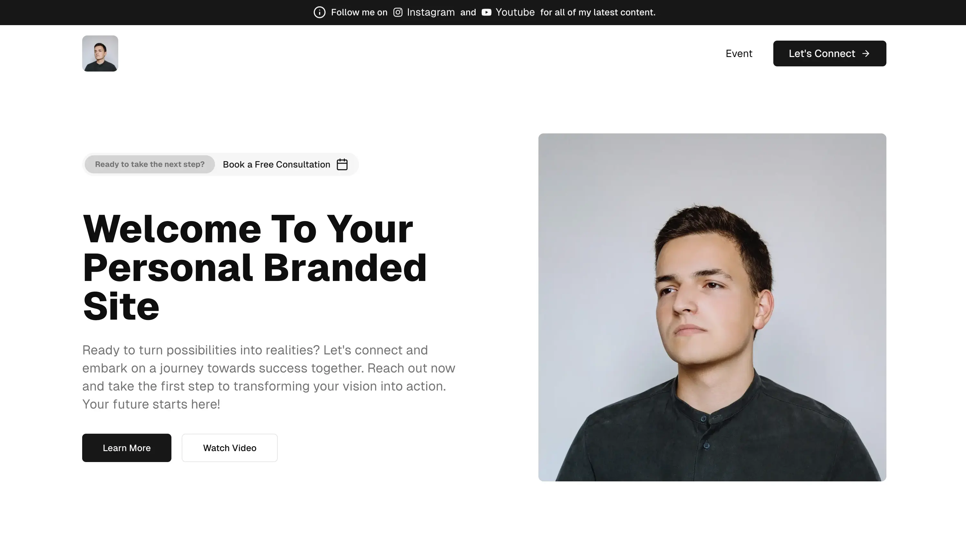Click the info circle icon in banner
966x560 pixels.
(319, 12)
